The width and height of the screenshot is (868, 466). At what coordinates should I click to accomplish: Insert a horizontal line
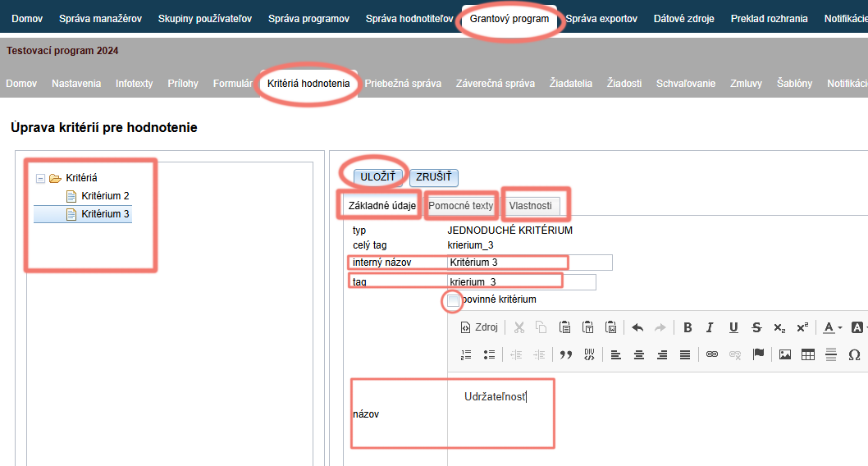pos(831,354)
